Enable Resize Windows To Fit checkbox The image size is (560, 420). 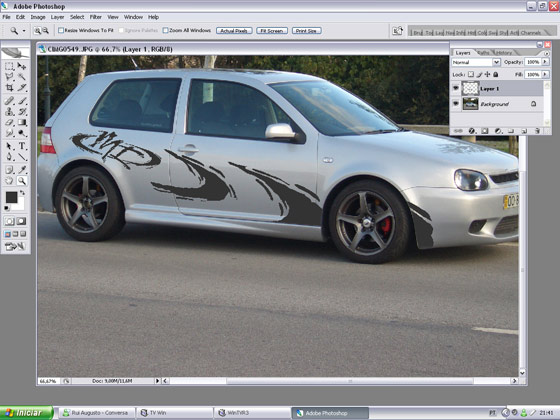[x=61, y=30]
